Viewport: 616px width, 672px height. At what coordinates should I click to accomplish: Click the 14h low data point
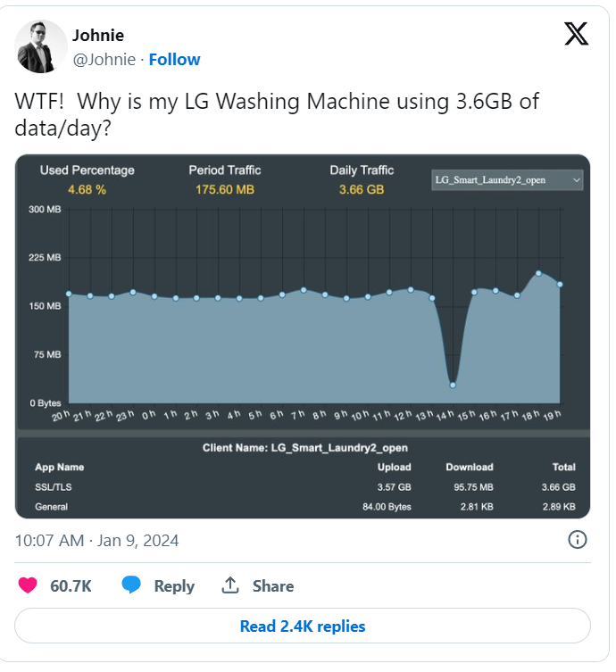pos(453,385)
